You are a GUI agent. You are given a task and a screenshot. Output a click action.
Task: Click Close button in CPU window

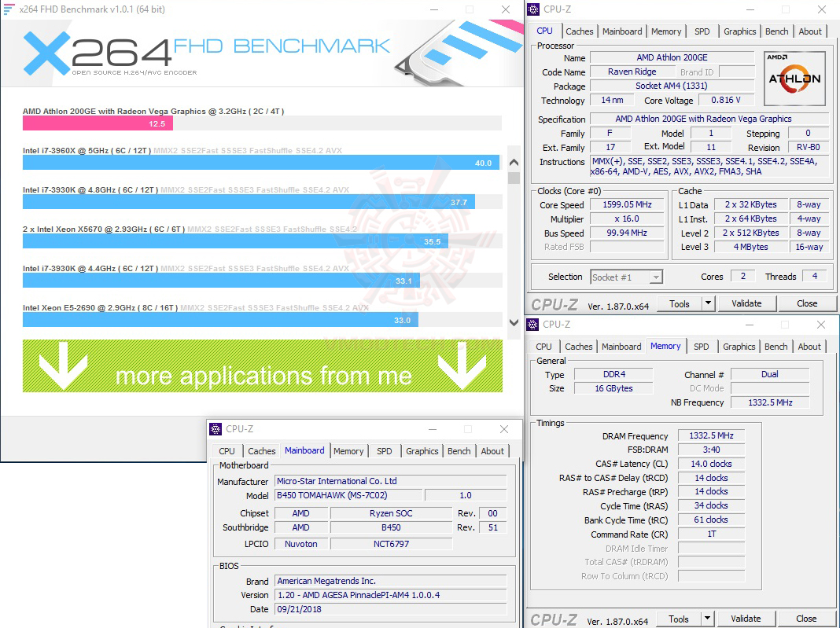807,303
